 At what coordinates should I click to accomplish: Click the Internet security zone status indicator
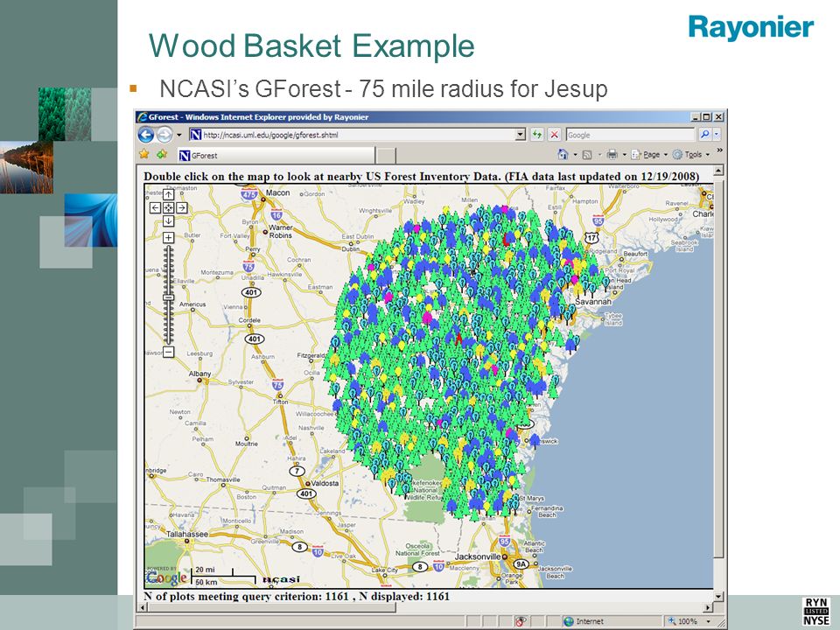584,621
